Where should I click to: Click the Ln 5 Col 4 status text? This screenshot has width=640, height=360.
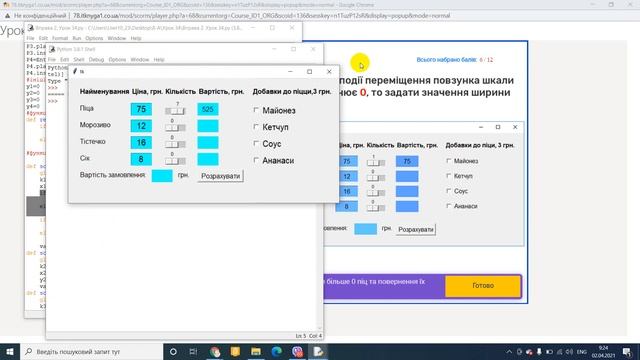click(x=309, y=336)
